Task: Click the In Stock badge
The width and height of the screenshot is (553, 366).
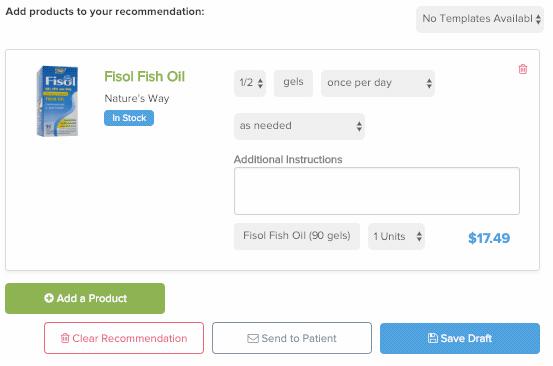Action: (x=129, y=118)
